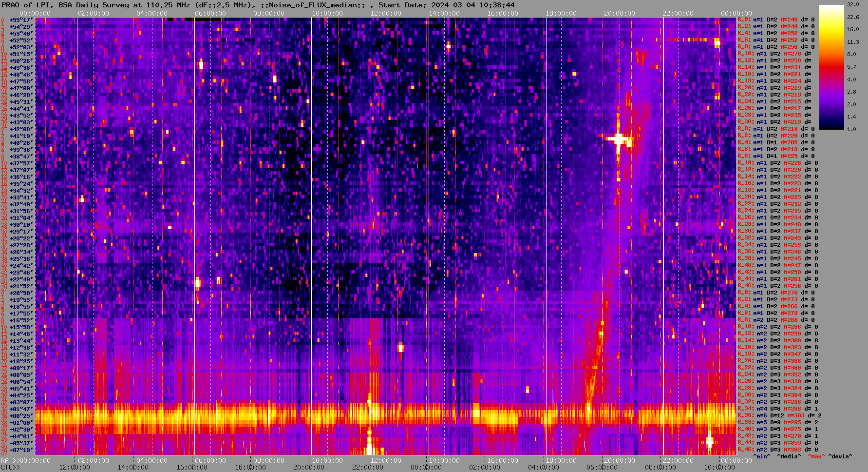Click the statistics row containing M=231
Viewport: 868px width, 472px height.
tap(774, 67)
